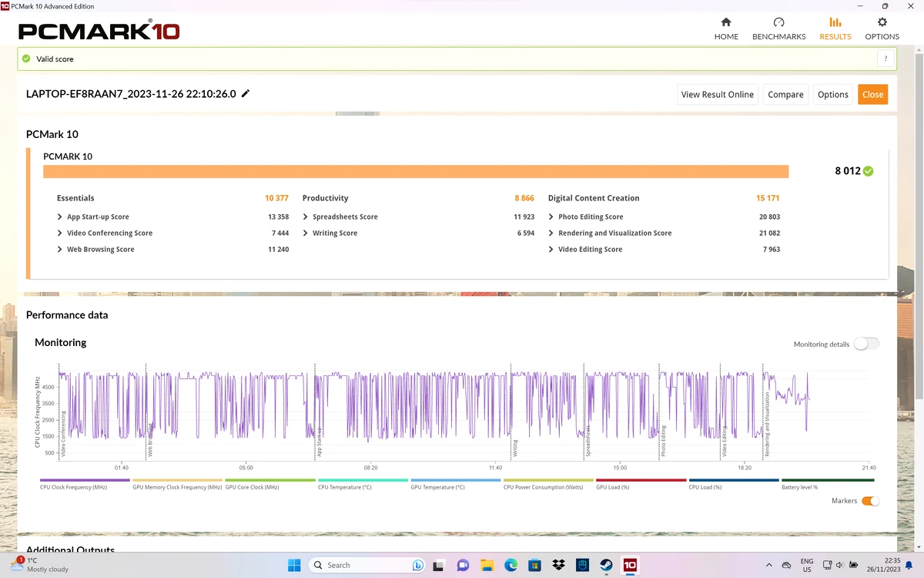Select CPU Clock Frequency purple legend swatch
The height and width of the screenshot is (578, 924).
[x=85, y=480]
